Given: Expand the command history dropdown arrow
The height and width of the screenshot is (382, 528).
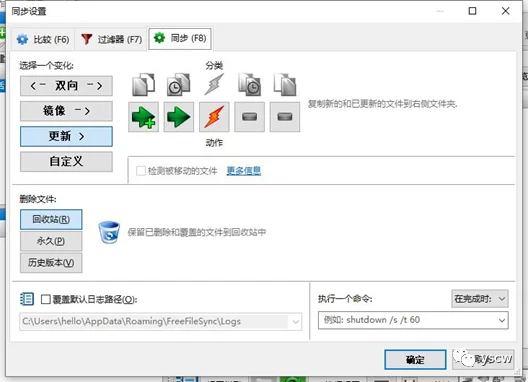Looking at the screenshot, I should [502, 320].
